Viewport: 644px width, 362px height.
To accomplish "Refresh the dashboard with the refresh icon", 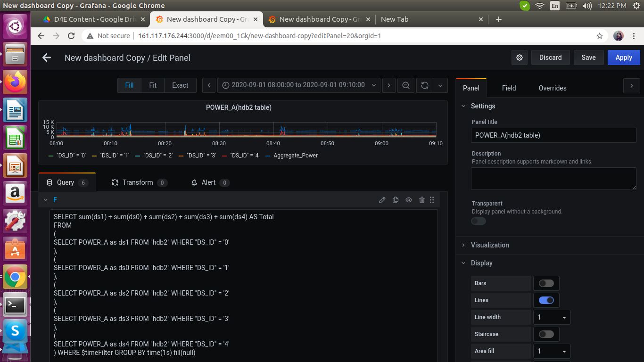I will click(x=425, y=85).
